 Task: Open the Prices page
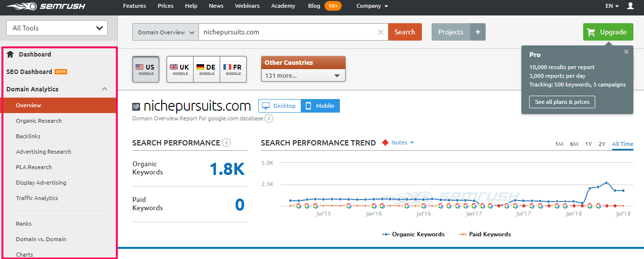pyautogui.click(x=166, y=6)
